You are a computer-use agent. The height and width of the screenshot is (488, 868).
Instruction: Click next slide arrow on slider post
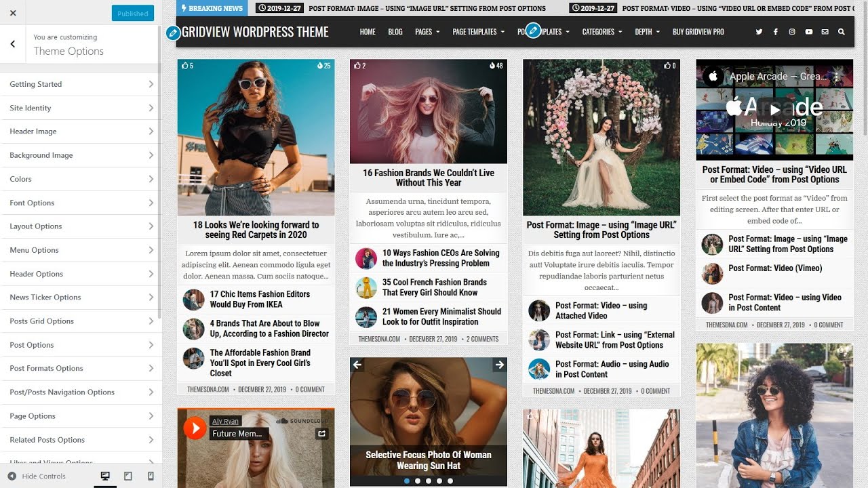click(x=500, y=365)
